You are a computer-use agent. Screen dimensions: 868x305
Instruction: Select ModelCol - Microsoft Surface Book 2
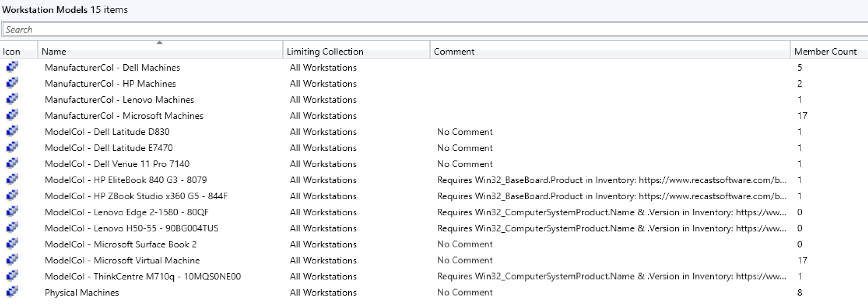pyautogui.click(x=121, y=244)
